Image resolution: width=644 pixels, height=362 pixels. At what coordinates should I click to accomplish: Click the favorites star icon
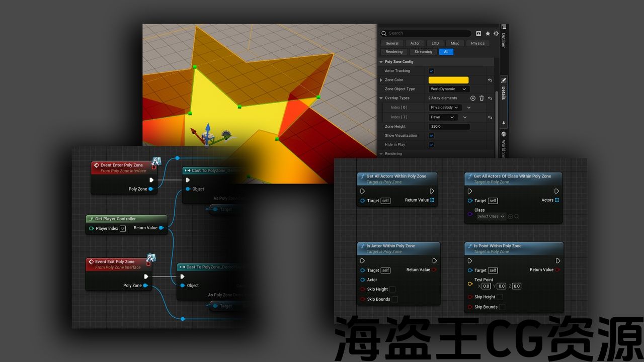(x=488, y=34)
